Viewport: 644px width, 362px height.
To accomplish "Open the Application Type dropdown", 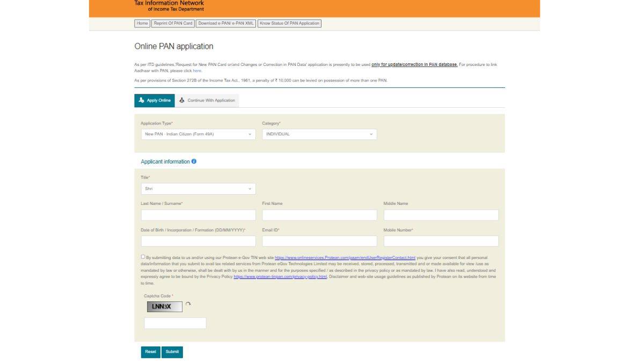I will (x=198, y=134).
